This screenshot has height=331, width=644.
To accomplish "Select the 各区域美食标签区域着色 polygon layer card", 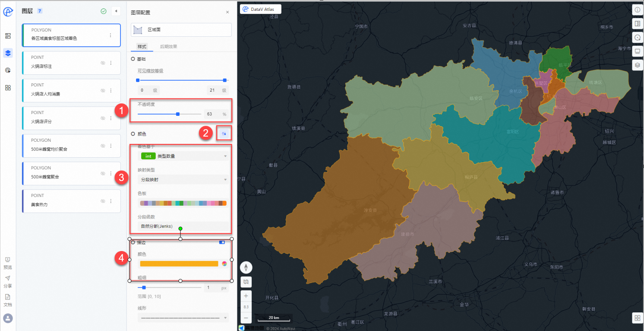I will tap(71, 35).
